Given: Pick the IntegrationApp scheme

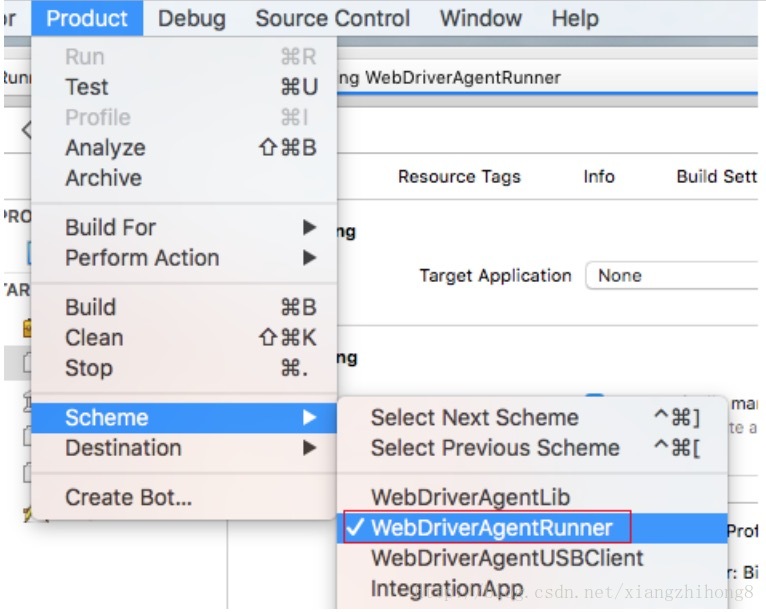Looking at the screenshot, I should click(446, 588).
